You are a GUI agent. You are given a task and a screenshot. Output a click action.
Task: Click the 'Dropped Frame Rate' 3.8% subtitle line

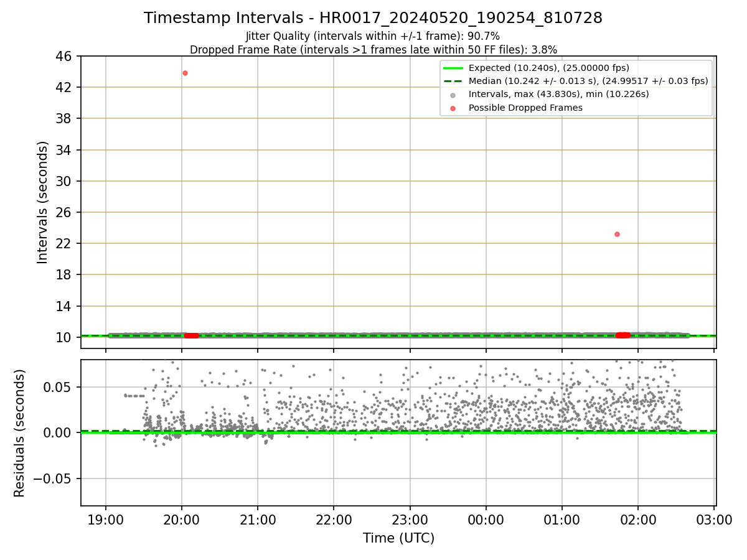tap(373, 50)
